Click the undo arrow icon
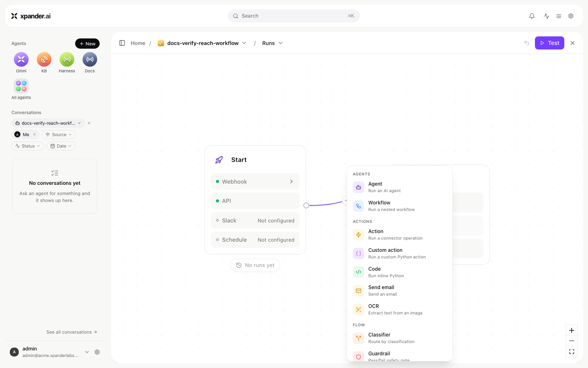The image size is (588, 368). coord(527,43)
